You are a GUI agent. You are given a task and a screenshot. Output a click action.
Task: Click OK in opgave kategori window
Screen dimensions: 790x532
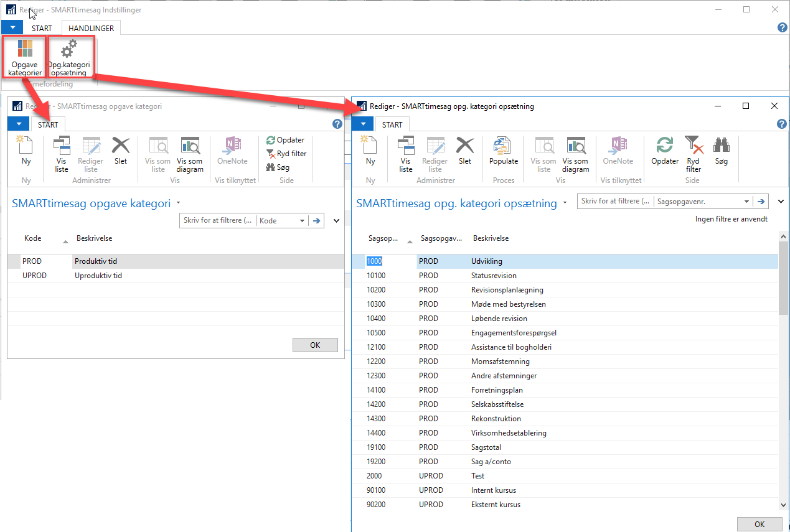[x=315, y=345]
